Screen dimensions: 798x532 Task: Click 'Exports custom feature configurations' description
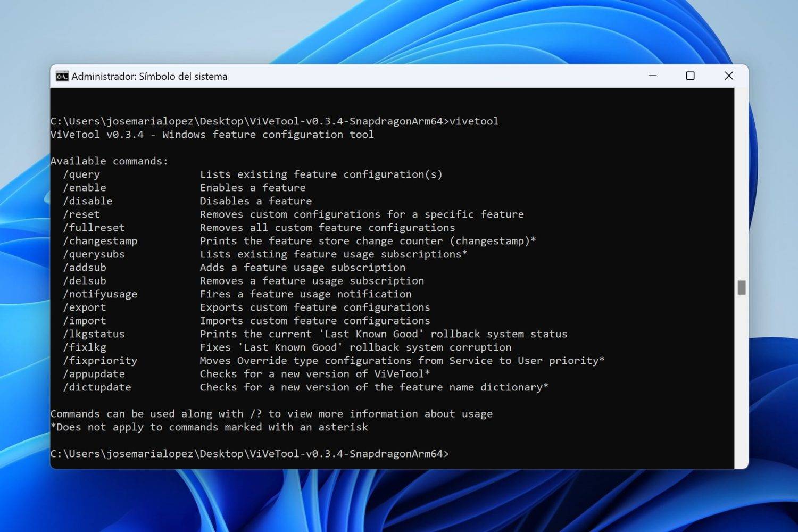315,307
